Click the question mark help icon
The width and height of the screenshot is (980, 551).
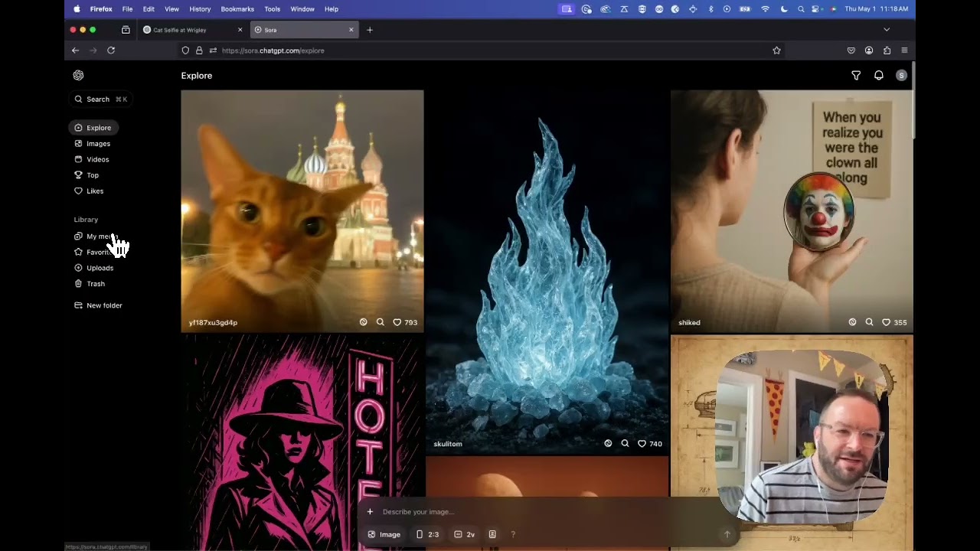(x=513, y=534)
